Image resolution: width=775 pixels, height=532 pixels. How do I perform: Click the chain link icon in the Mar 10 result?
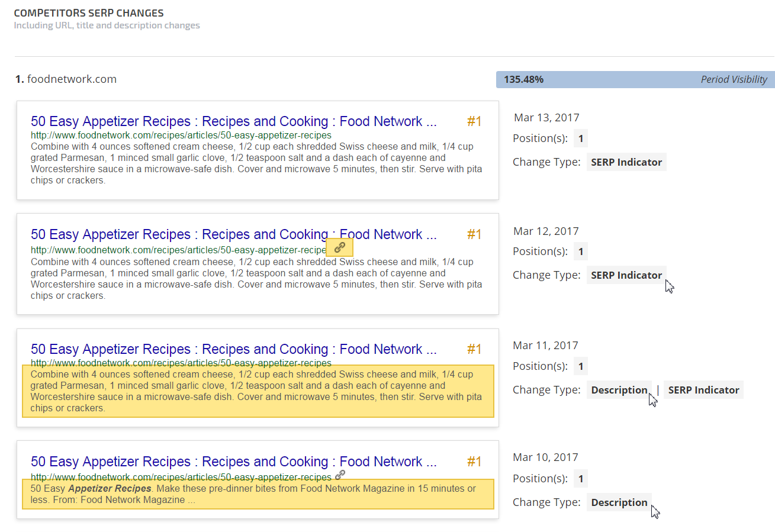340,475
